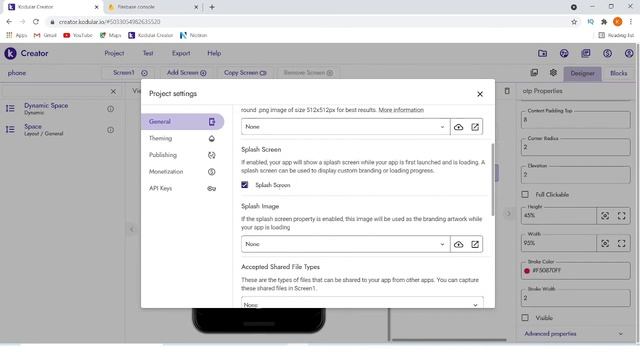The height and width of the screenshot is (360, 640).
Task: Click the Elevation input field
Action: coord(576,175)
